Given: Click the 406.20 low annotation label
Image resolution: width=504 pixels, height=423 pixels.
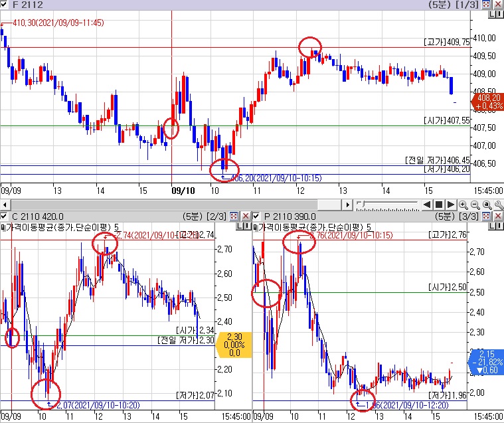Looking at the screenshot, I should pos(276,178).
